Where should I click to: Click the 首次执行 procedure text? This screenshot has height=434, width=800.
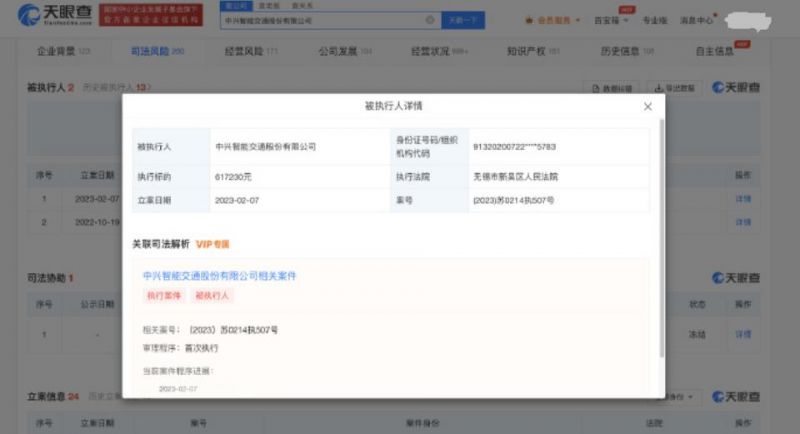[x=201, y=348]
